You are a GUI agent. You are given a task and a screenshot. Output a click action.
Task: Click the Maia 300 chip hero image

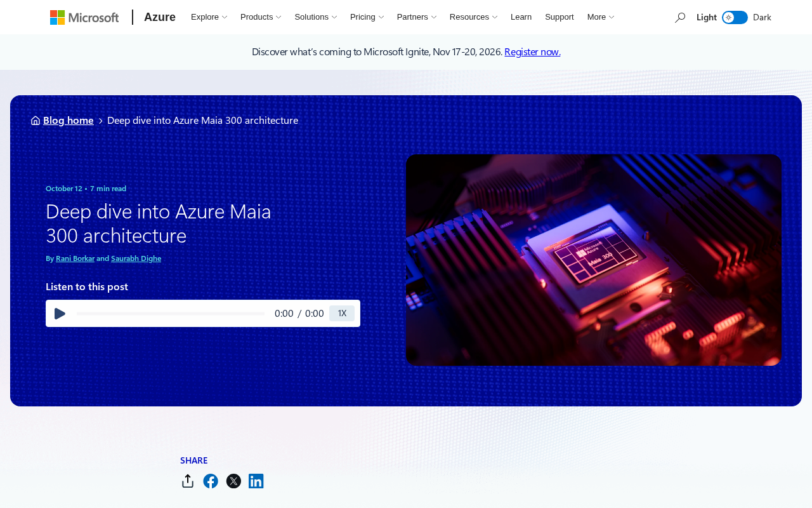click(x=594, y=260)
